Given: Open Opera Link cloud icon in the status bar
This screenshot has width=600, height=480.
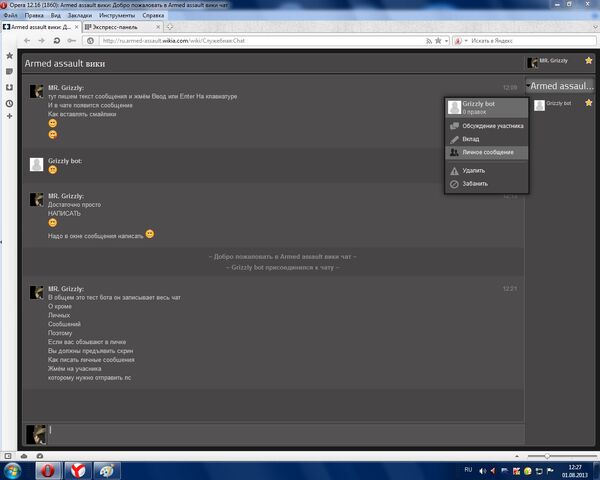Looking at the screenshot, I should [x=24, y=456].
